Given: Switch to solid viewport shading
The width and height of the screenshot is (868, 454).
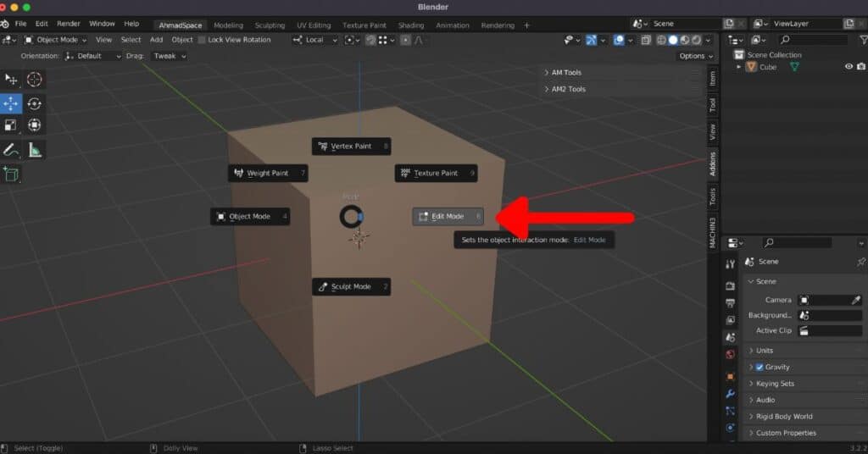Looking at the screenshot, I should click(x=673, y=40).
